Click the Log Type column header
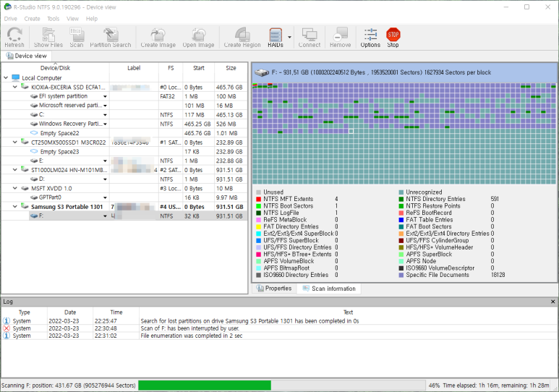Screen dimensions: 559x392 [25, 312]
